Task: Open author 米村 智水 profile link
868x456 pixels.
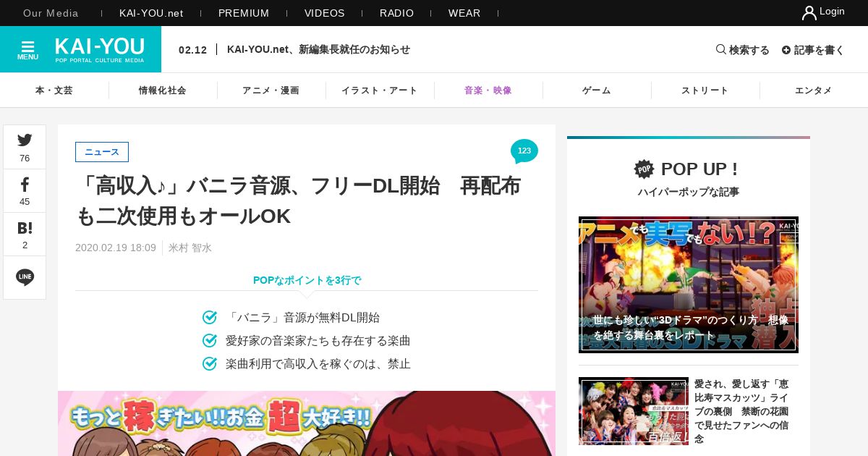Action: click(x=190, y=248)
